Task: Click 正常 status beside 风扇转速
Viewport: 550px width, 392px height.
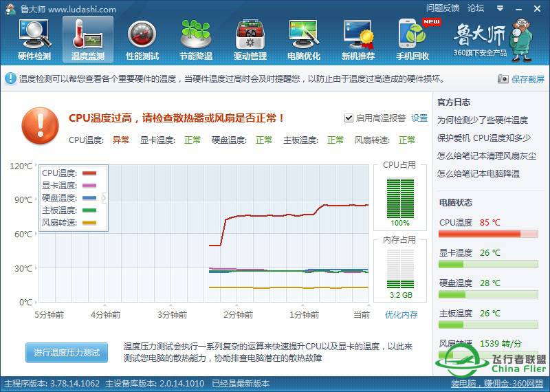Action: click(x=407, y=140)
